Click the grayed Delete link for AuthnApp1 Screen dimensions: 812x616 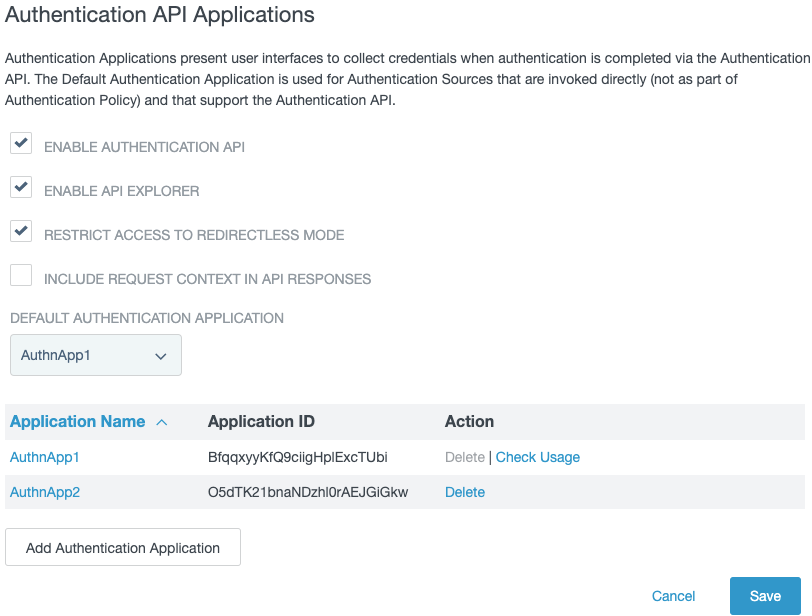tap(465, 456)
